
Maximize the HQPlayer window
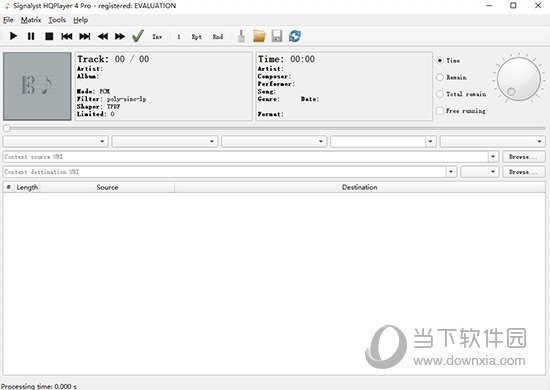513,6
